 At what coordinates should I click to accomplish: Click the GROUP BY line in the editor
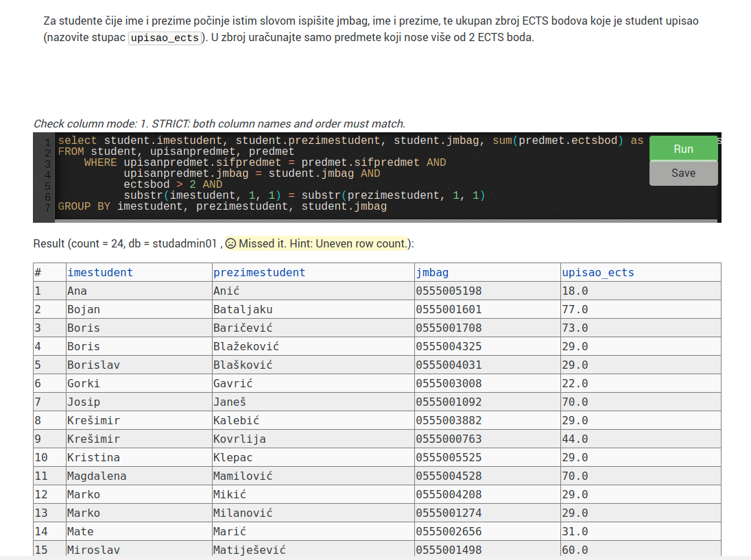point(222,206)
